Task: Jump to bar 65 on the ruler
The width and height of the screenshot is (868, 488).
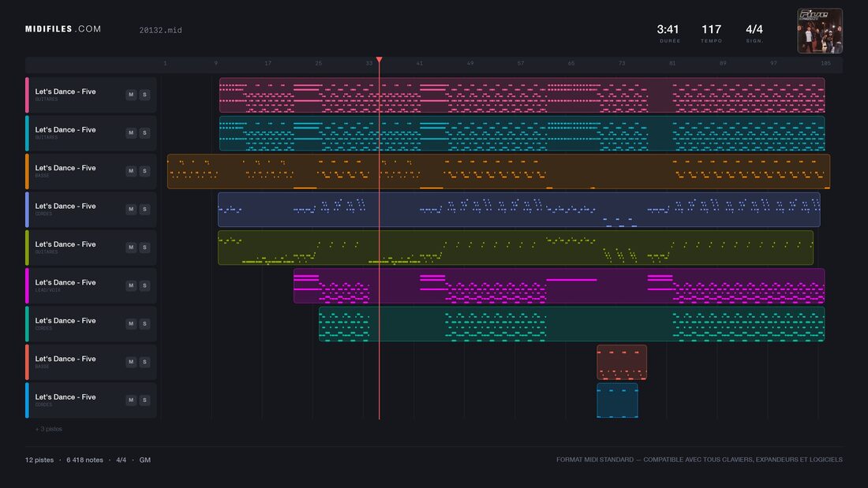Action: 571,64
